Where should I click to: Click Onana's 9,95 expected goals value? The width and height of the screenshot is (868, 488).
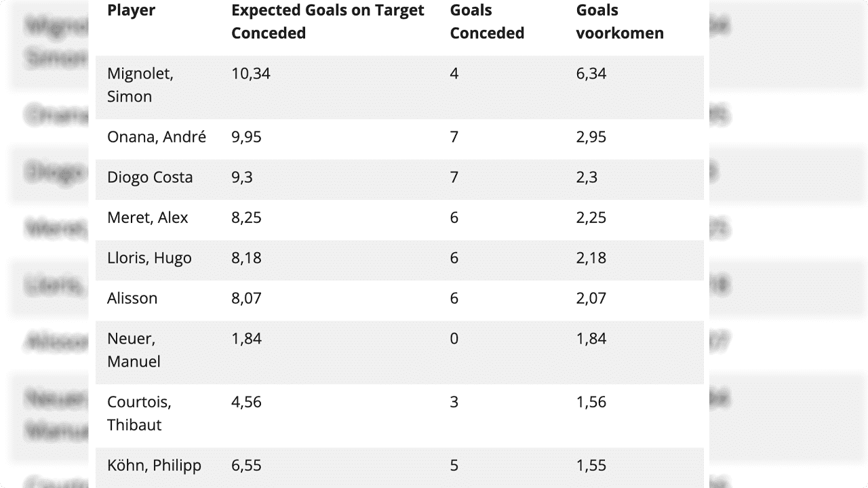(246, 137)
